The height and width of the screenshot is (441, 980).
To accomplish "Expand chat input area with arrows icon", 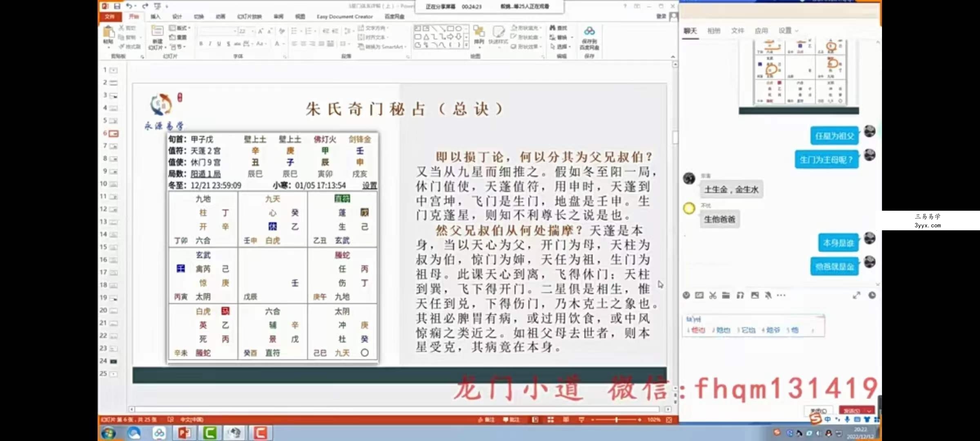I will tap(857, 295).
